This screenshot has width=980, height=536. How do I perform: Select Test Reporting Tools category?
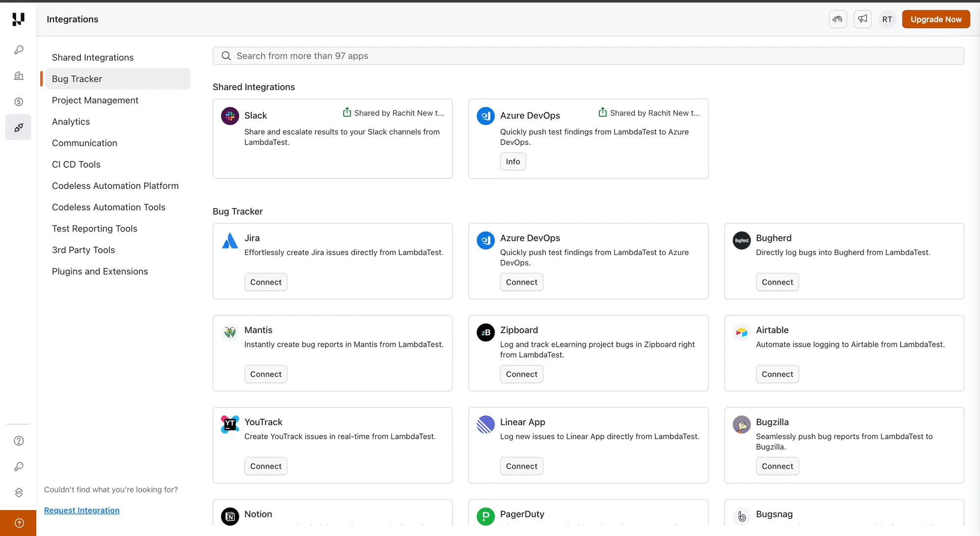(118, 229)
